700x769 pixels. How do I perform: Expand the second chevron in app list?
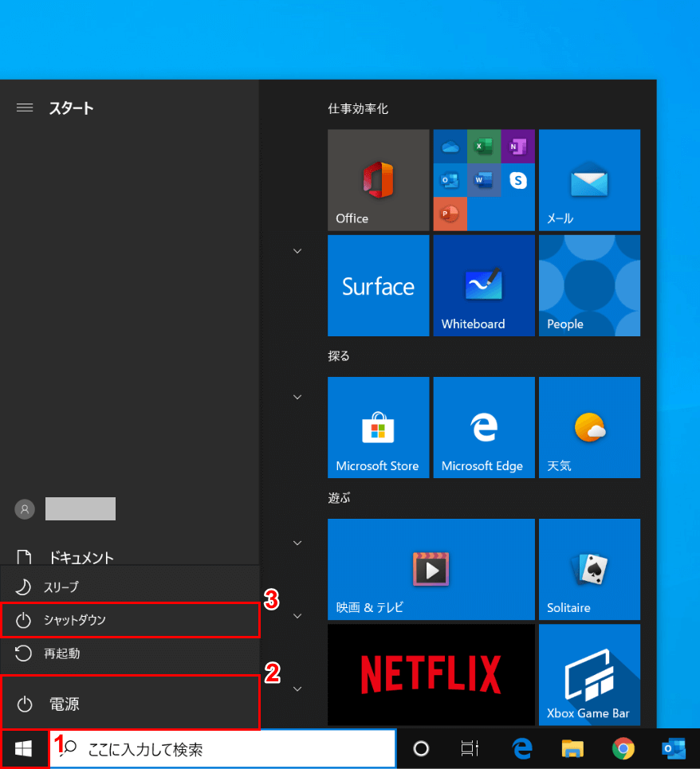click(x=297, y=397)
